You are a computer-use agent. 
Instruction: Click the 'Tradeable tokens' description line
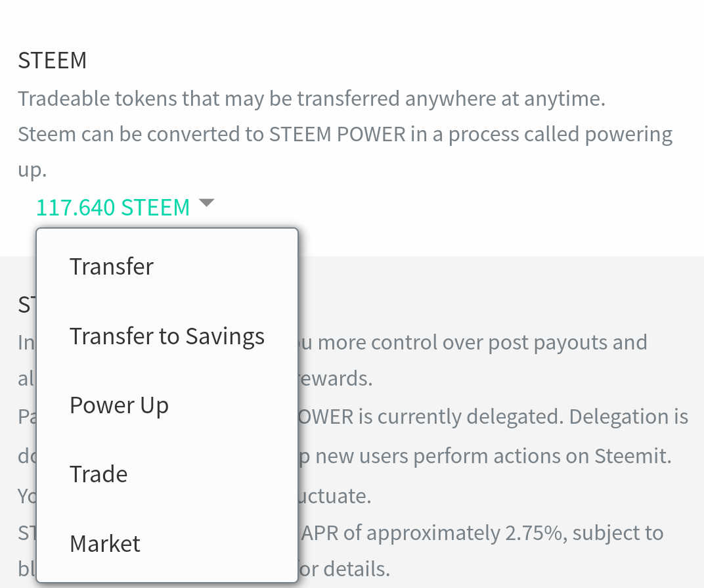[311, 99]
